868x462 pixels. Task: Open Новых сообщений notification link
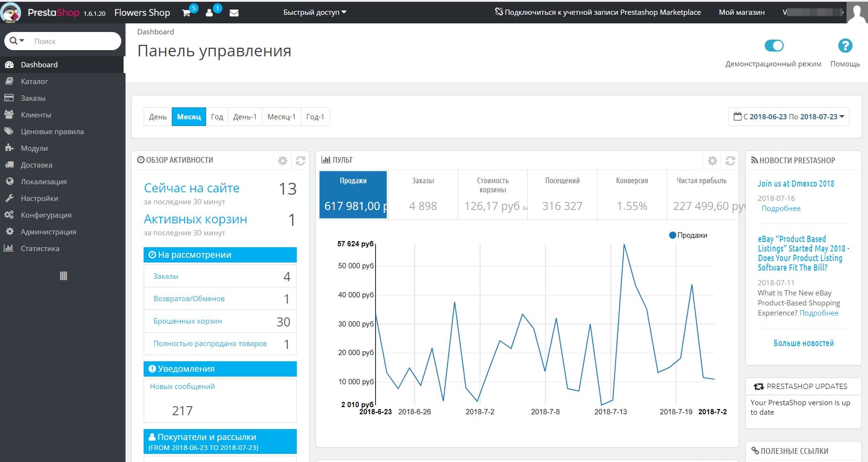(182, 387)
